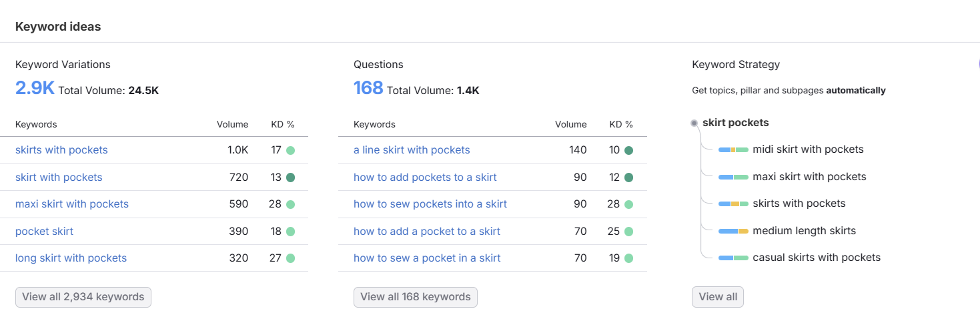Click intent bar beside 'midi skirt with pockets'
This screenshot has height=325, width=980.
tap(733, 150)
